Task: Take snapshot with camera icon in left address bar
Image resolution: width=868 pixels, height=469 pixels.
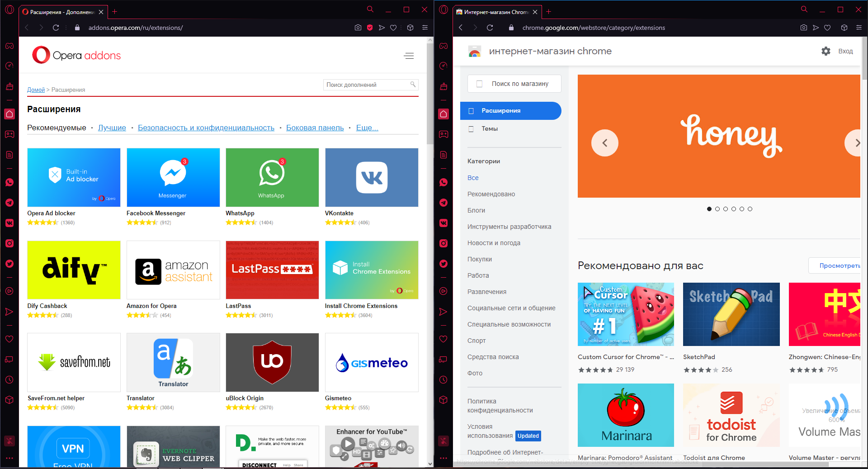Action: click(358, 28)
